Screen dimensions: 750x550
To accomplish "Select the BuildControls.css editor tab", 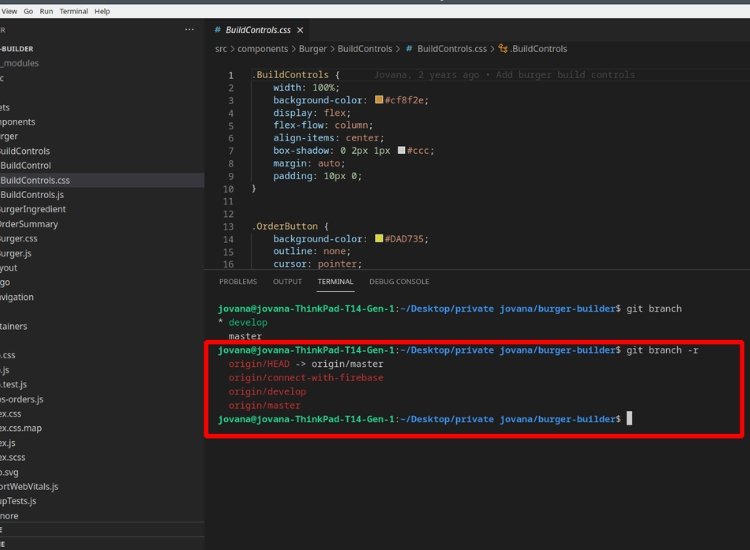I will click(258, 30).
